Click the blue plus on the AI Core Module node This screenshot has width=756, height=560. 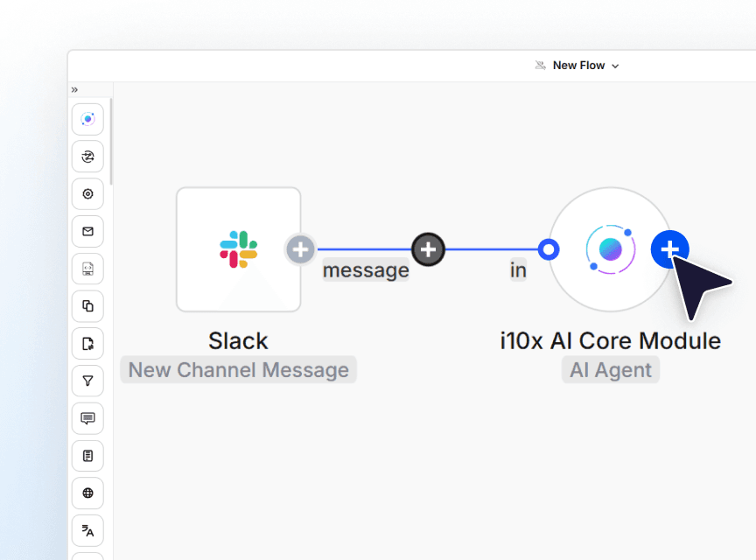coord(670,249)
